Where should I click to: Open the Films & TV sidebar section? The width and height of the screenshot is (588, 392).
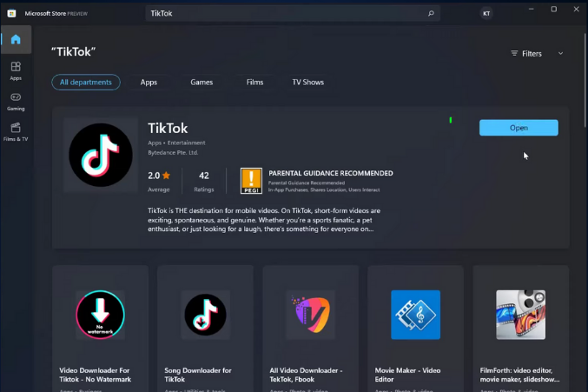[x=16, y=131]
